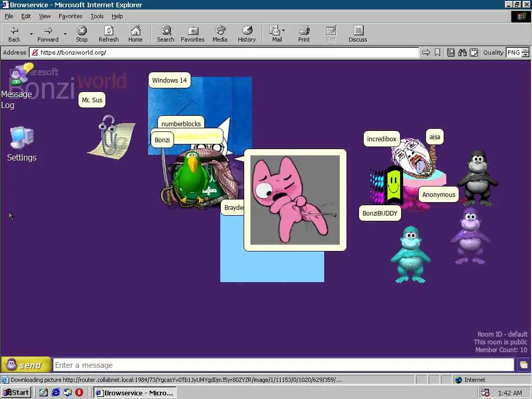The image size is (532, 399).
Task: Select the Browservice taskbar button
Action: (x=135, y=393)
